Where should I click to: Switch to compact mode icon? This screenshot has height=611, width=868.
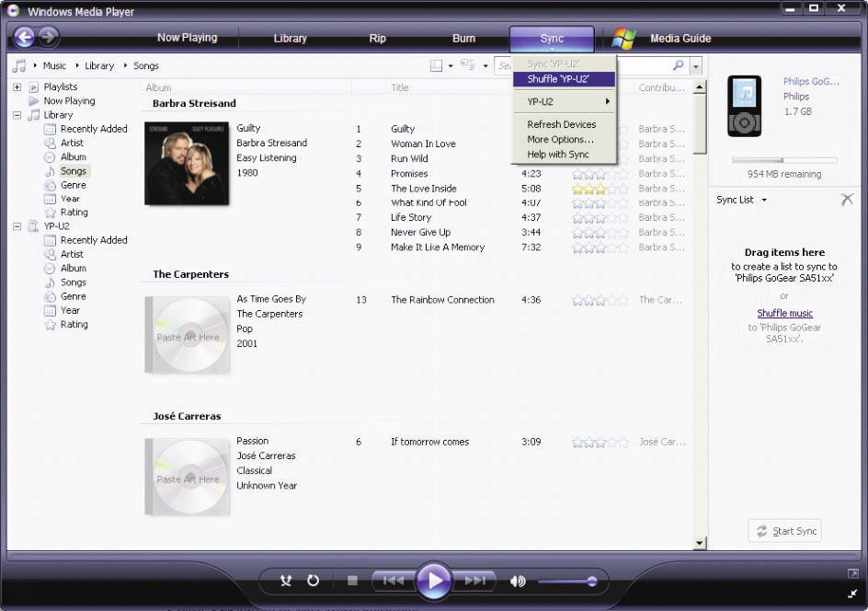pyautogui.click(x=852, y=594)
